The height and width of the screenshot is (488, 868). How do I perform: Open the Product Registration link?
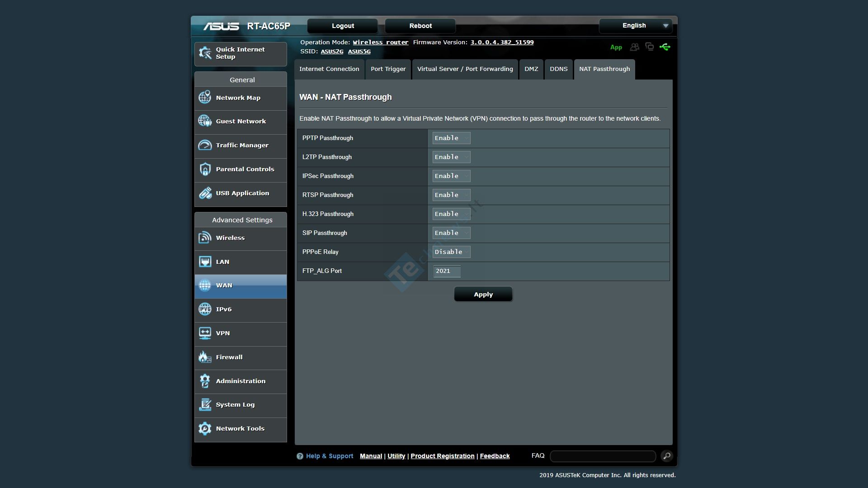(x=443, y=456)
